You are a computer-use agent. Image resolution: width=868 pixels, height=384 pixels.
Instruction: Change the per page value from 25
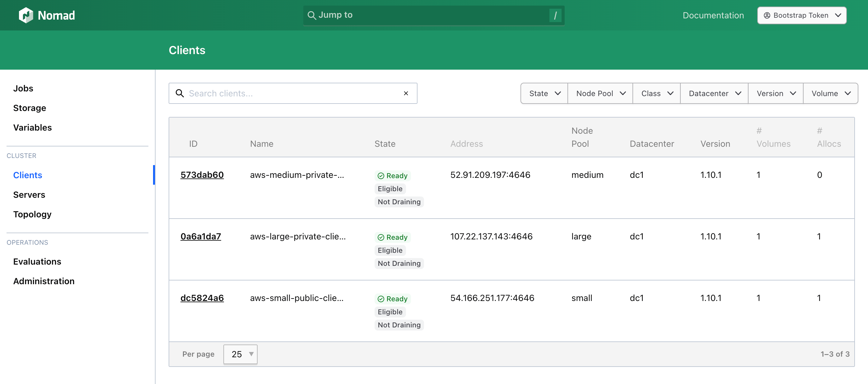[x=240, y=354]
